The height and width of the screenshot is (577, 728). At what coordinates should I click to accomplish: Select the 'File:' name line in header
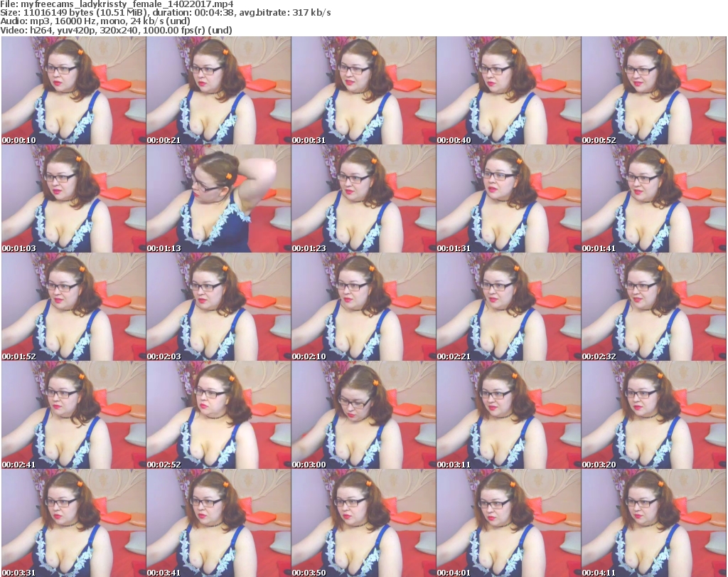(x=117, y=4)
